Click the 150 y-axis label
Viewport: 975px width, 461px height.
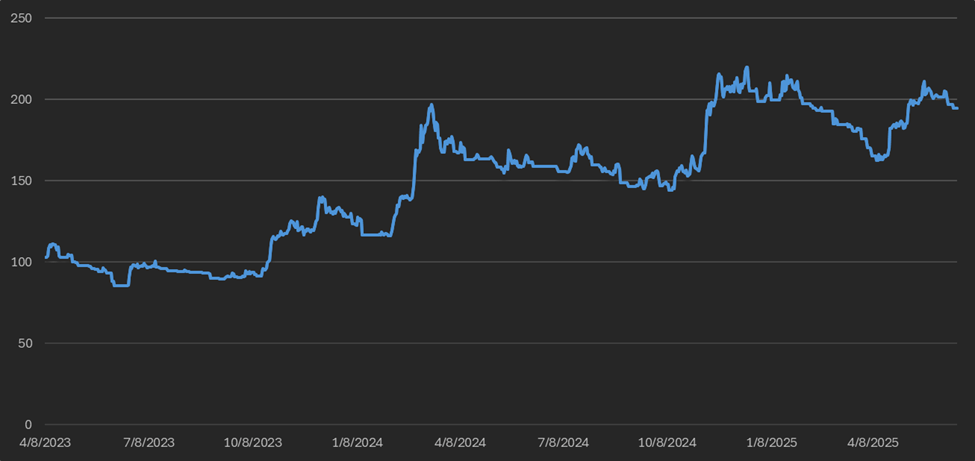tap(23, 180)
